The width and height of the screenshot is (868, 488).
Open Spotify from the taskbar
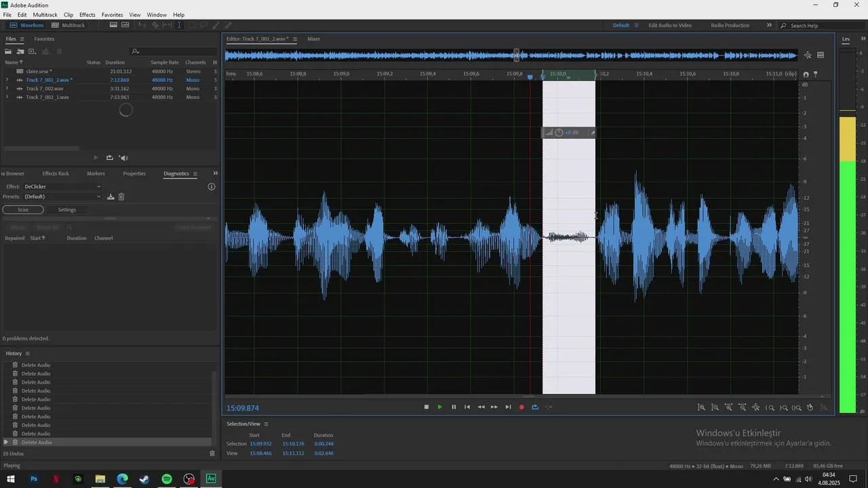[x=167, y=479]
